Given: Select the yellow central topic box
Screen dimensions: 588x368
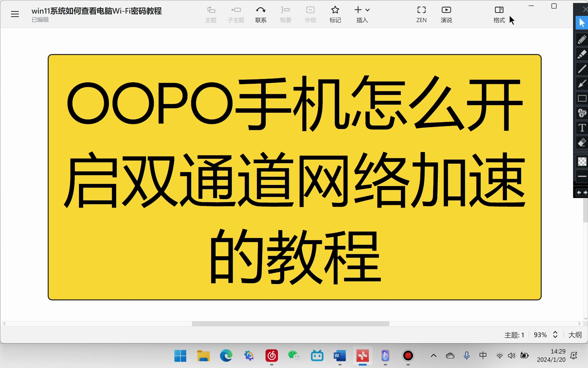Looking at the screenshot, I should pyautogui.click(x=295, y=177).
